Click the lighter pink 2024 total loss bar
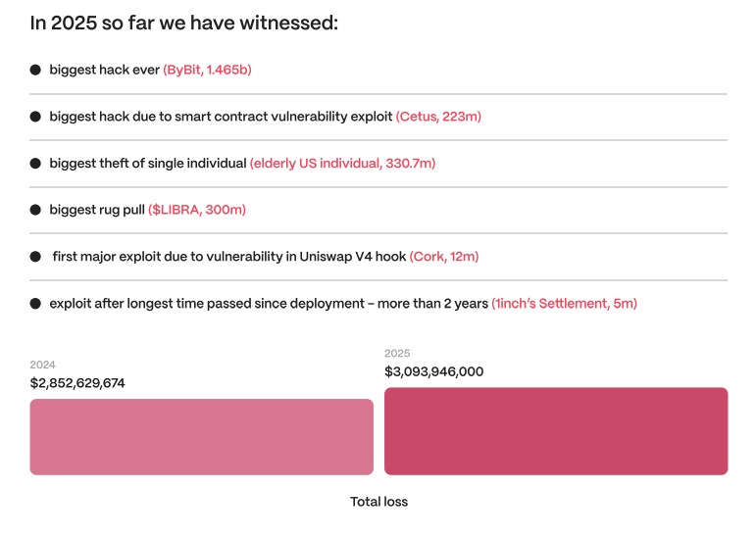This screenshot has height=538, width=756. 201,436
